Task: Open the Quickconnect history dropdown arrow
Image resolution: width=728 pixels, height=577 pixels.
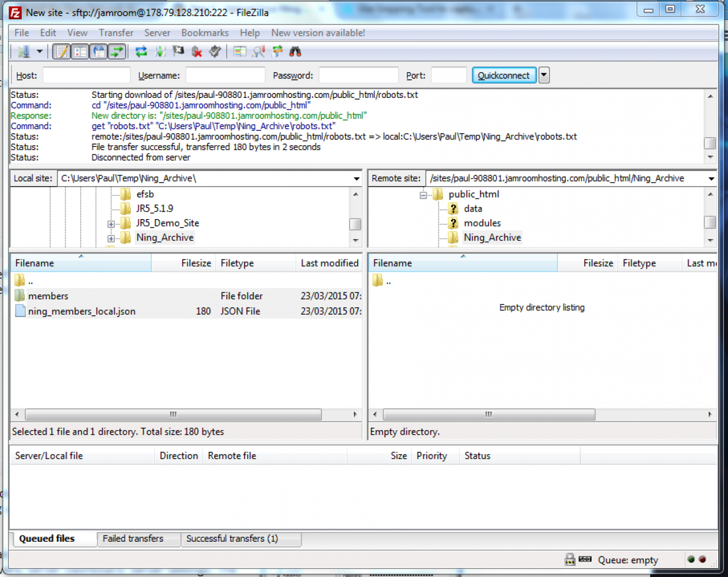Action: tap(544, 75)
